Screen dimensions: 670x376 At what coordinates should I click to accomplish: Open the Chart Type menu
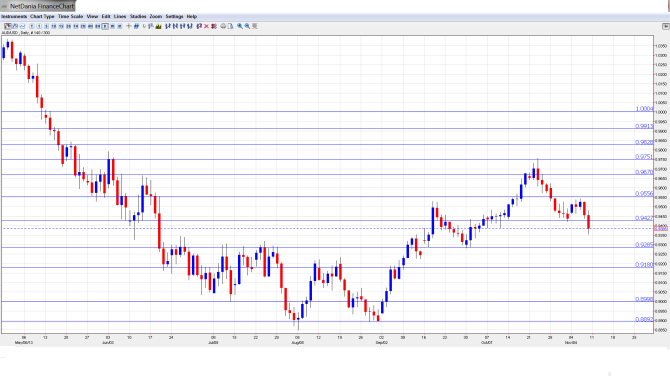click(42, 17)
